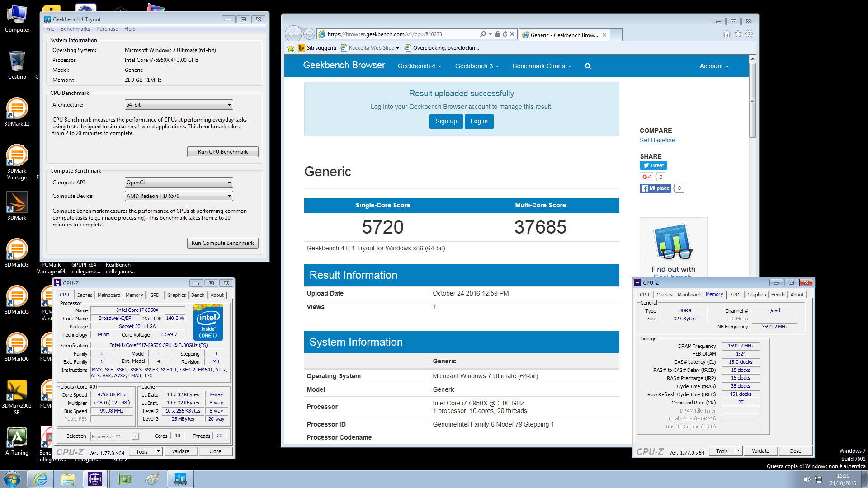The height and width of the screenshot is (488, 868).
Task: Click Validate in the right CPU-Z window
Action: (x=760, y=451)
